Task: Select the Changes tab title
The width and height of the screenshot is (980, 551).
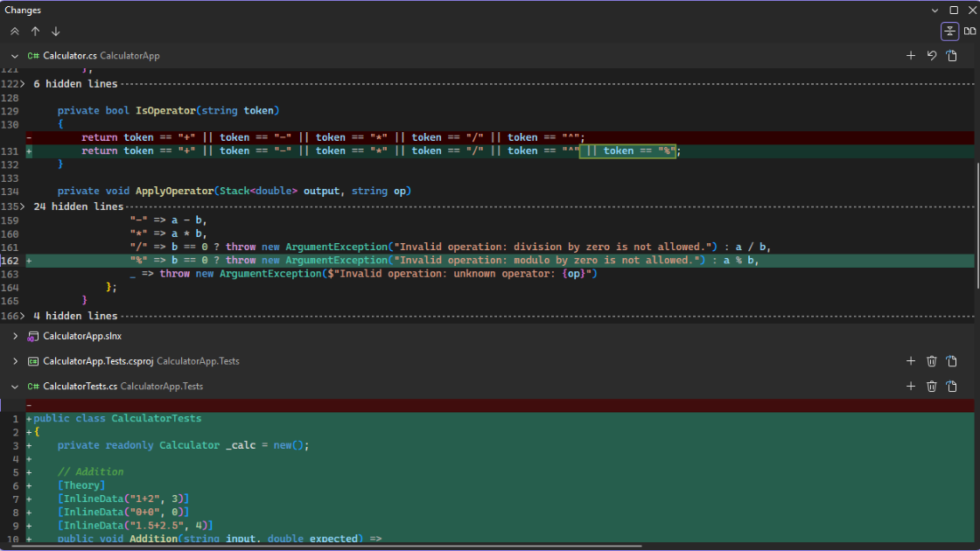Action: tap(22, 10)
